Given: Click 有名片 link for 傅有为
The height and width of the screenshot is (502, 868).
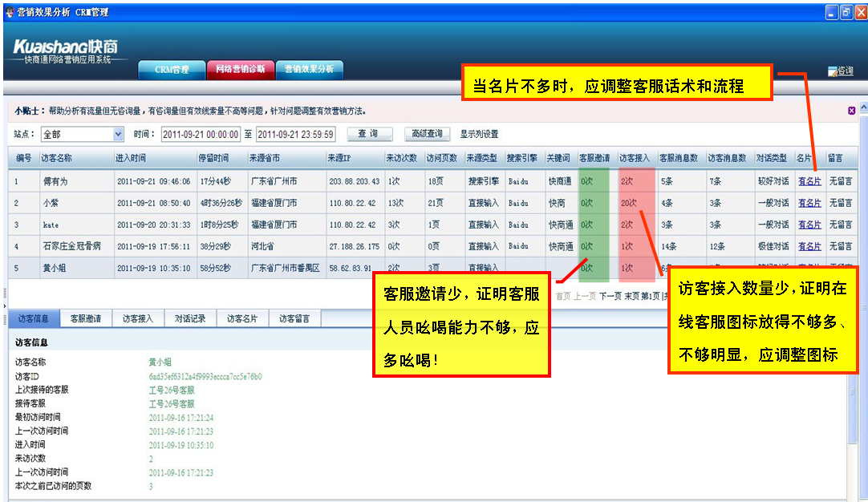Looking at the screenshot, I should pos(809,181).
